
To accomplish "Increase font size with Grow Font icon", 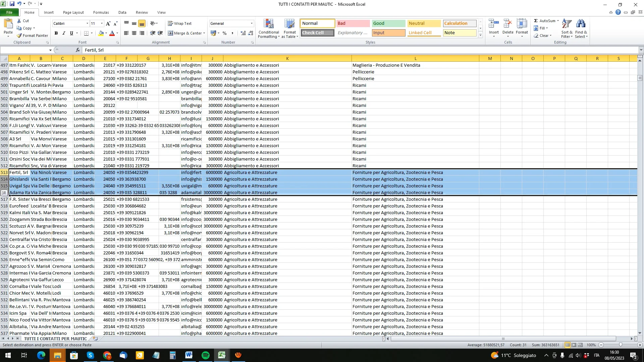I will (108, 23).
